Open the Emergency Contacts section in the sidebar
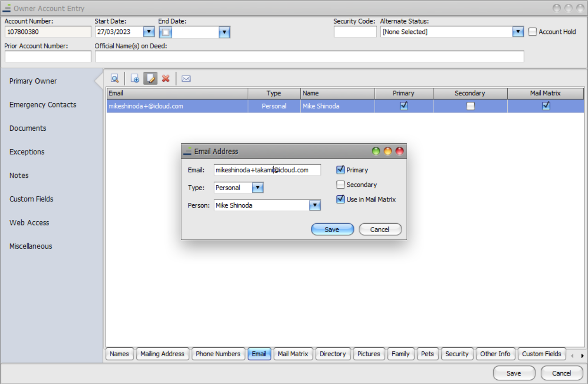 (x=43, y=105)
